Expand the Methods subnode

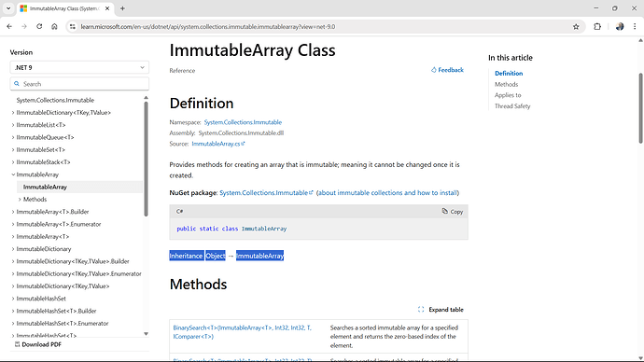(20, 200)
